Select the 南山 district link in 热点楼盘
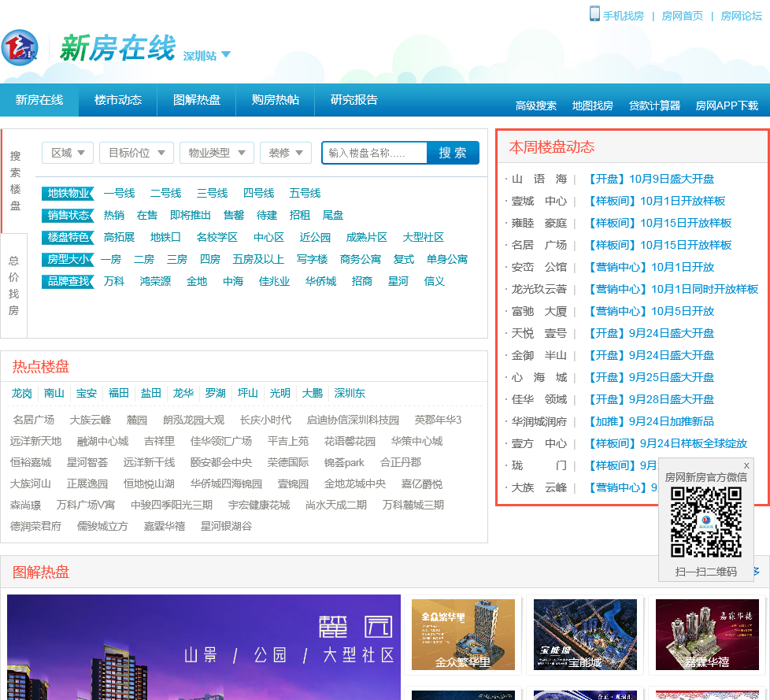Viewport: 770px width, 700px height. coord(54,393)
